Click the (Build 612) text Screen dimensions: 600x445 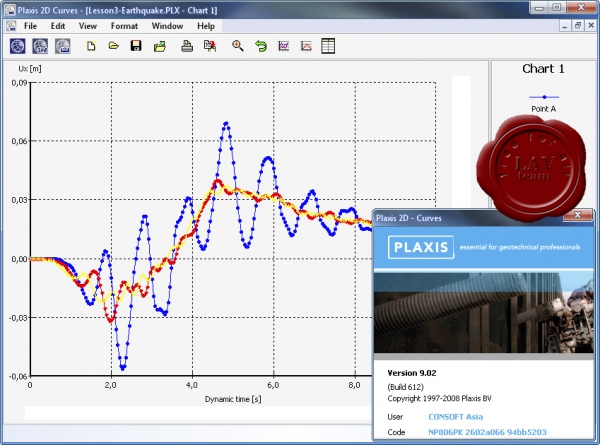click(406, 387)
